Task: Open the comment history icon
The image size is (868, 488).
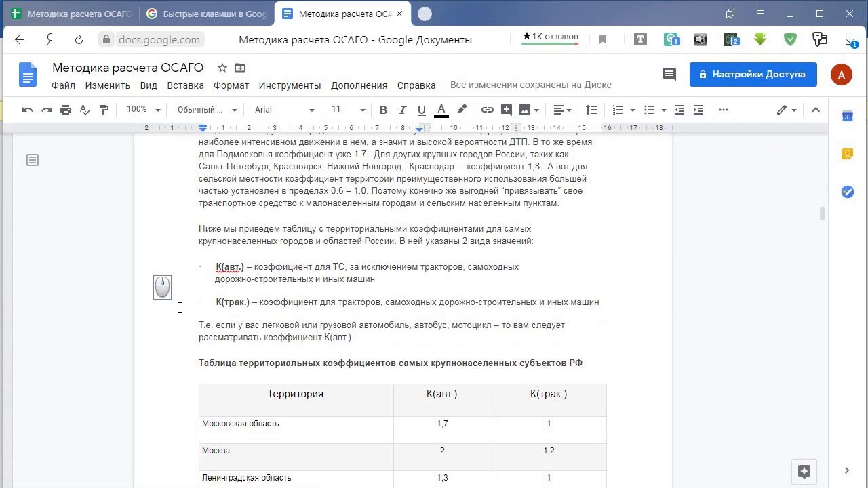Action: 669,75
